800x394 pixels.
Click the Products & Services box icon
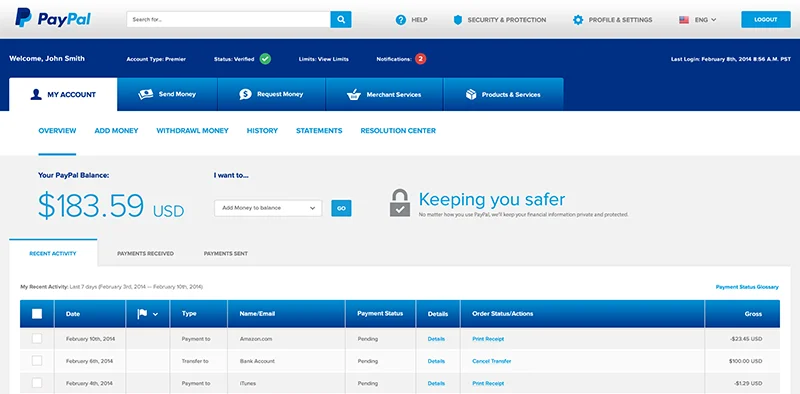471,94
